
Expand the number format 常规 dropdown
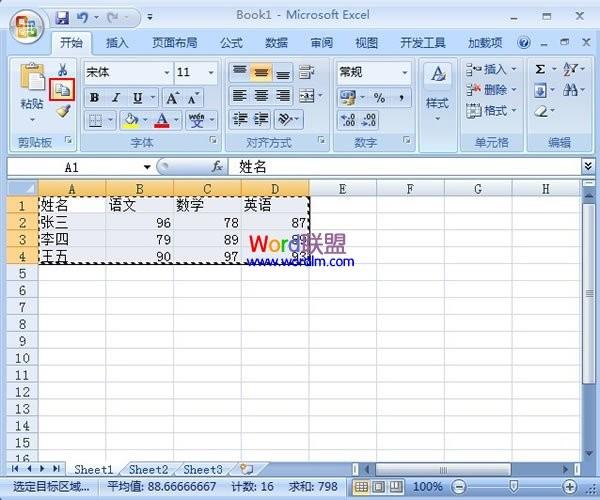point(405,73)
